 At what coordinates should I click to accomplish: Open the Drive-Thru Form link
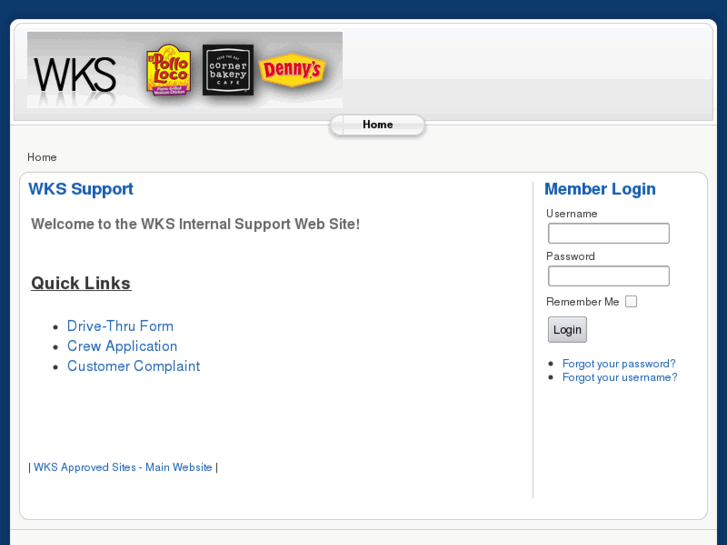point(120,326)
